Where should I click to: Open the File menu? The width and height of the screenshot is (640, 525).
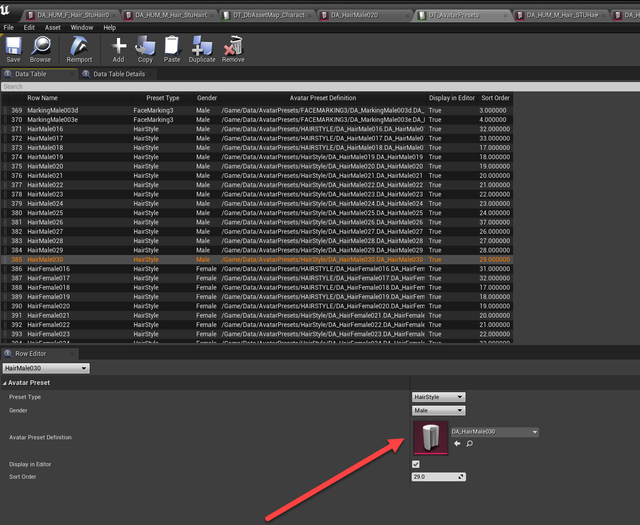click(x=9, y=27)
